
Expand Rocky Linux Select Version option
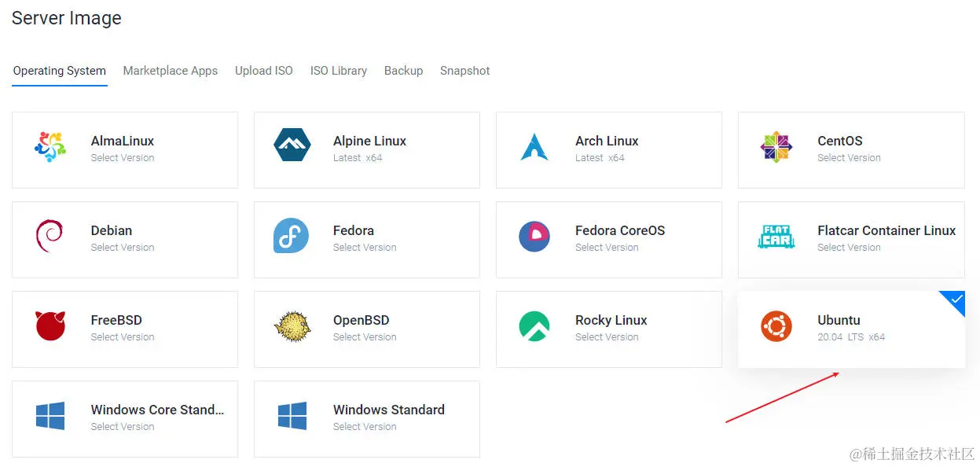pyautogui.click(x=607, y=337)
